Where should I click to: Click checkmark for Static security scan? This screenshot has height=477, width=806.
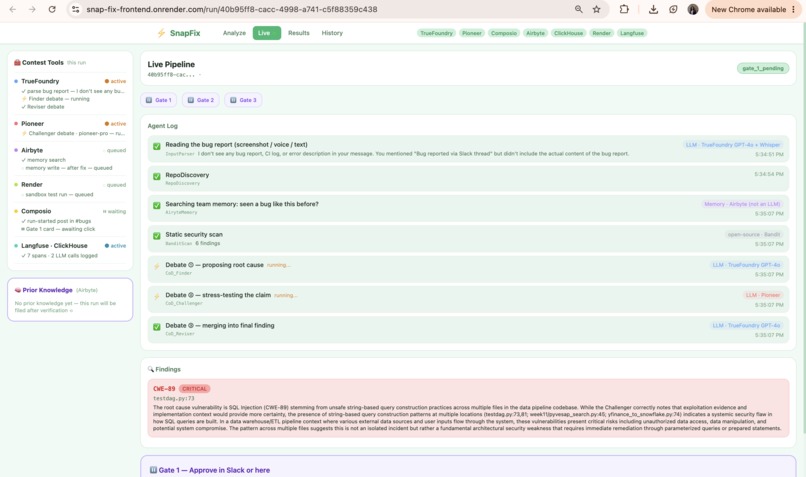157,236
